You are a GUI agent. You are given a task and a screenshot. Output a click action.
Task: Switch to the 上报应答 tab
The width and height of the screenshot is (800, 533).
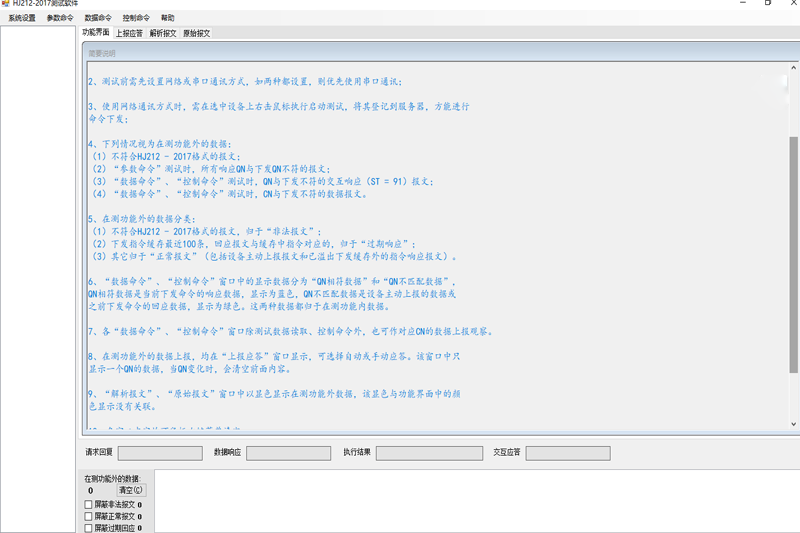point(129,33)
